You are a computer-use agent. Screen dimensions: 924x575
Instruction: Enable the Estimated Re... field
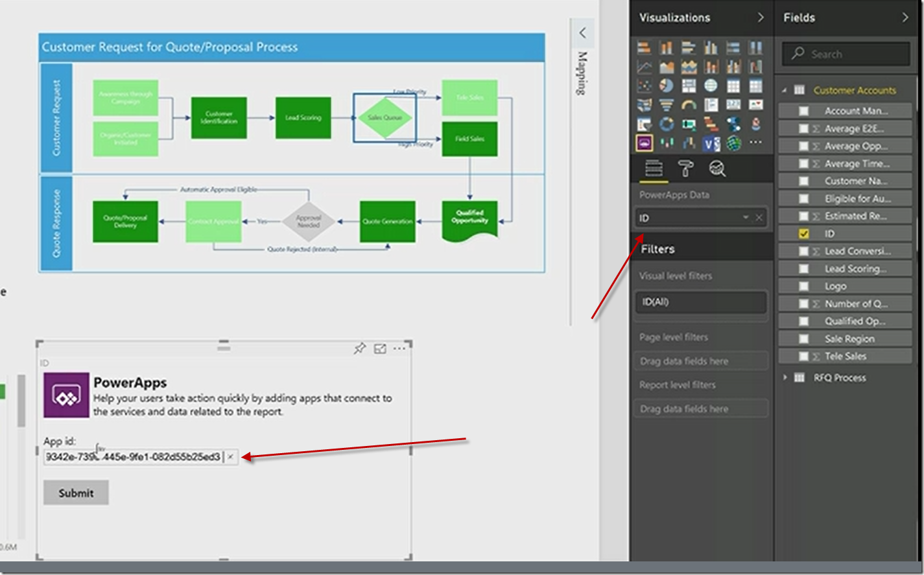[803, 216]
